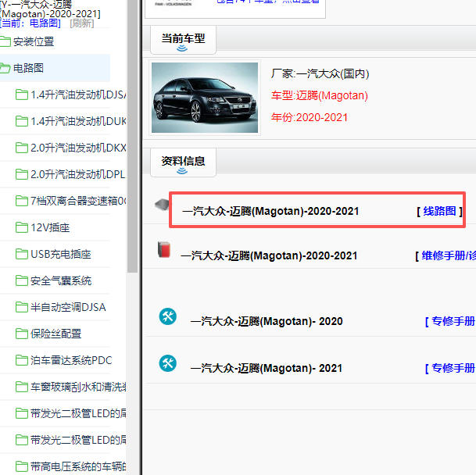Click 一汽大众-迈腾(Magotan)- 2020 title text

pos(267,321)
